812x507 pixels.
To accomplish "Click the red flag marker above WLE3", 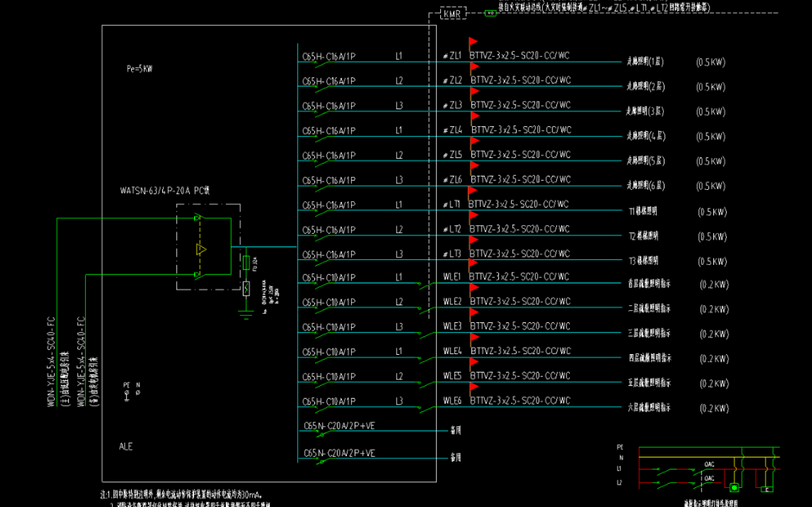I will coord(474,313).
